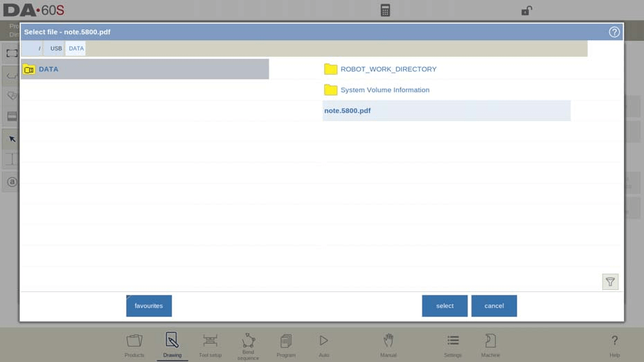Open the ROBOT_WORK_DIRECTORY folder
Screen dimensions: 644x362
(388, 69)
